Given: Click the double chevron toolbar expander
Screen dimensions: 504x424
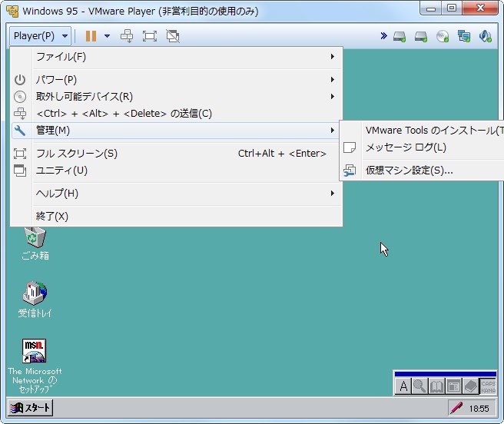Looking at the screenshot, I should 383,35.
